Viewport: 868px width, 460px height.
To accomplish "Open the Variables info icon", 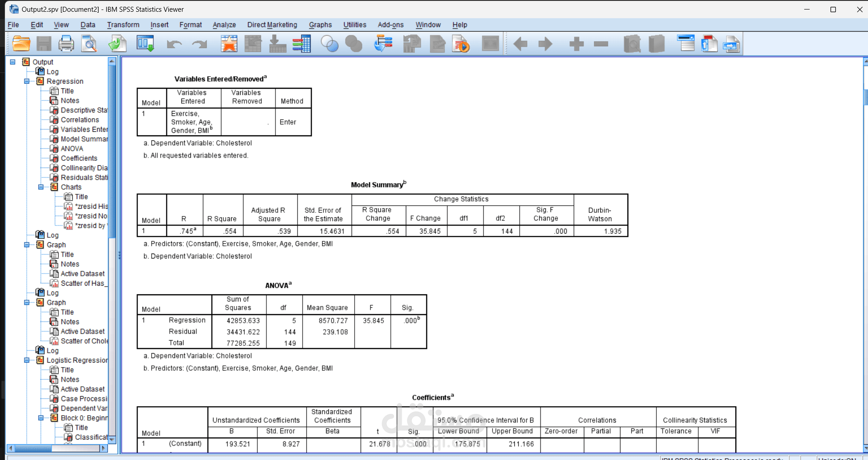I will 302,44.
